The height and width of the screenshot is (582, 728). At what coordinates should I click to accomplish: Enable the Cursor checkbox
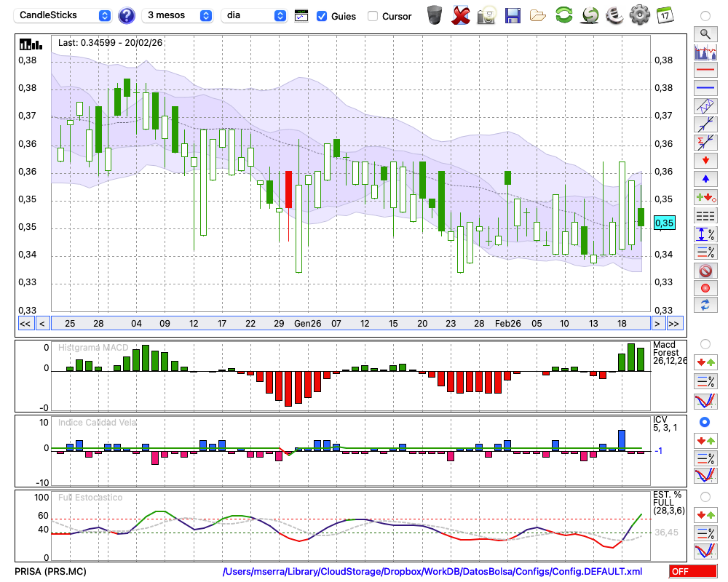pyautogui.click(x=373, y=16)
